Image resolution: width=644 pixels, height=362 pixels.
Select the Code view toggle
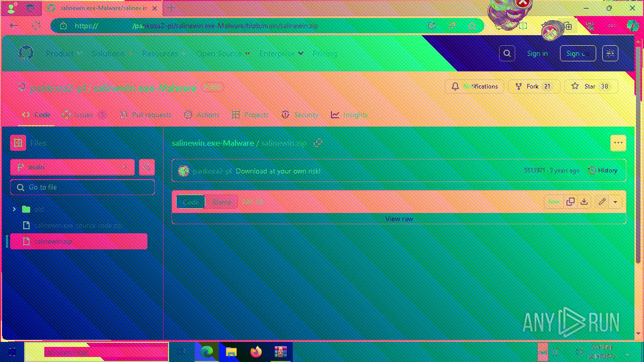pos(190,202)
